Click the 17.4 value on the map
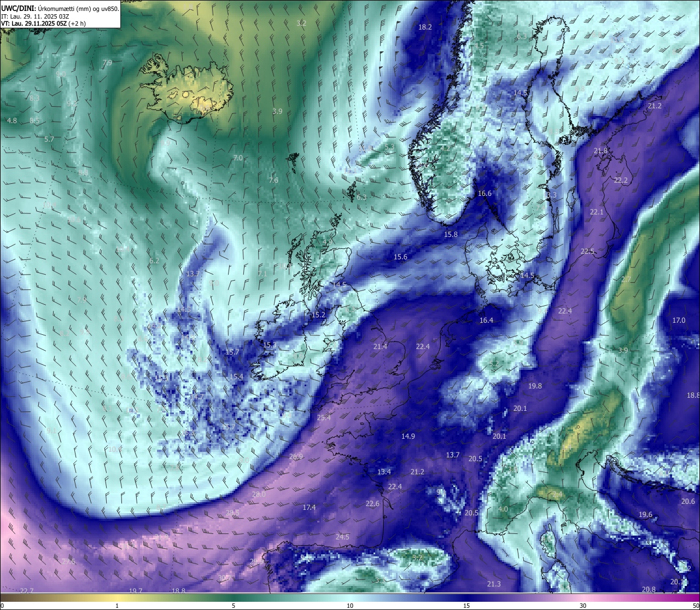 pos(309,507)
